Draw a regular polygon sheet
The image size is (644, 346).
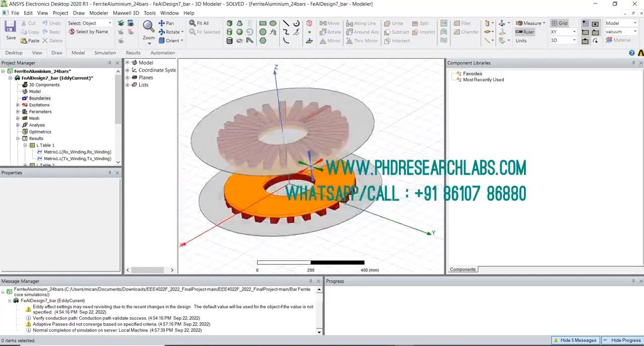[263, 41]
